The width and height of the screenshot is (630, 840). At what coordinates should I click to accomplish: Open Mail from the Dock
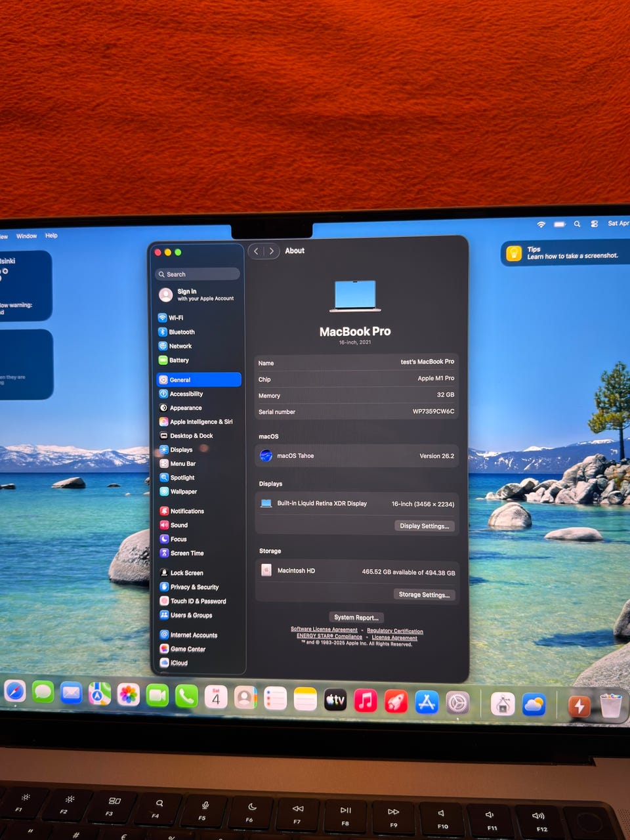(71, 693)
